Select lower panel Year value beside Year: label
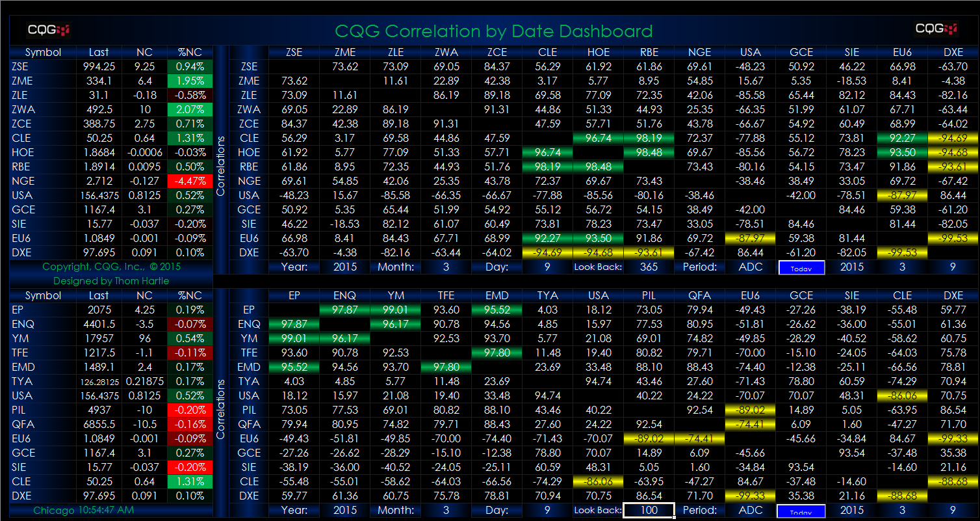 345,510
